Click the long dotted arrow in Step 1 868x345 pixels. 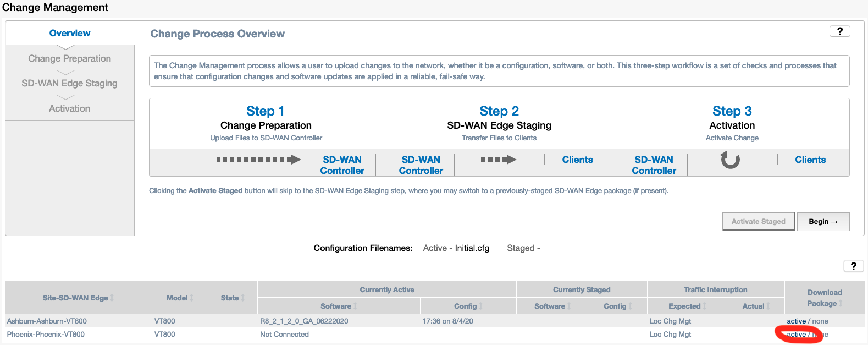click(258, 160)
